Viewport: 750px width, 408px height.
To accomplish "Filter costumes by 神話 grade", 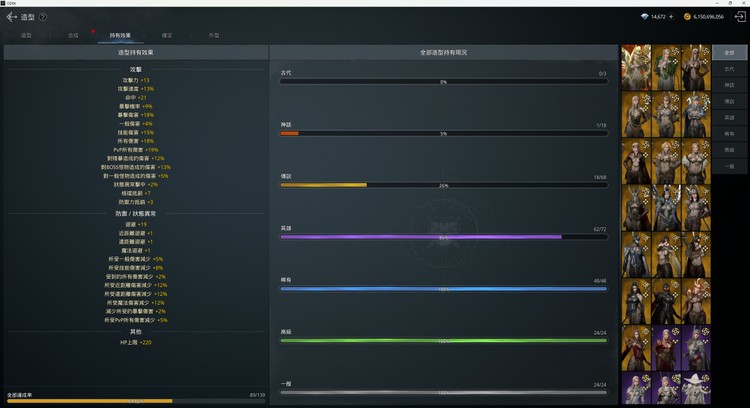I will tap(729, 85).
